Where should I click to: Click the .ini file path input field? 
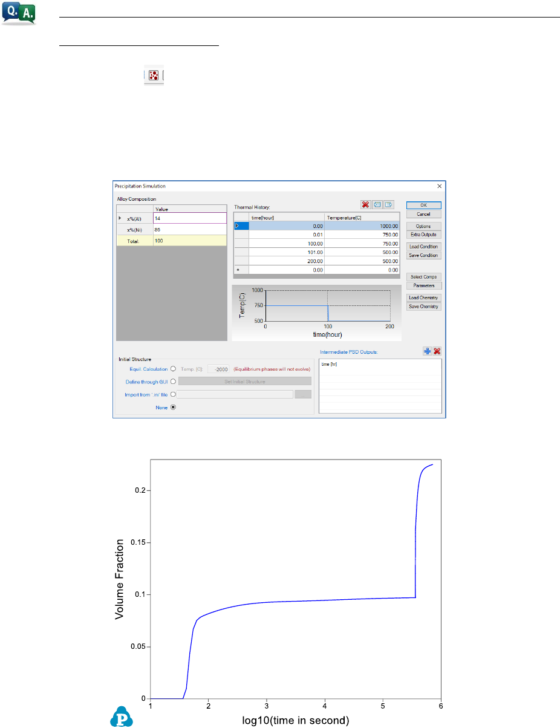tap(235, 394)
